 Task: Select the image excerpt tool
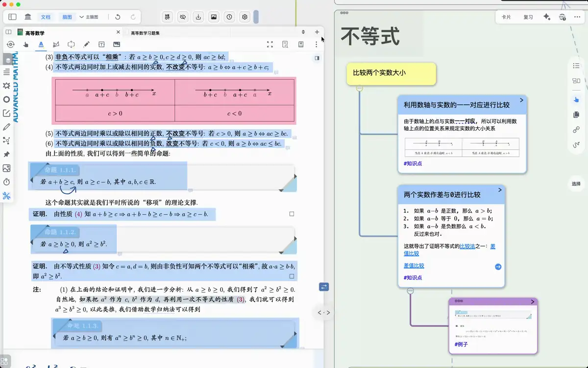(117, 45)
